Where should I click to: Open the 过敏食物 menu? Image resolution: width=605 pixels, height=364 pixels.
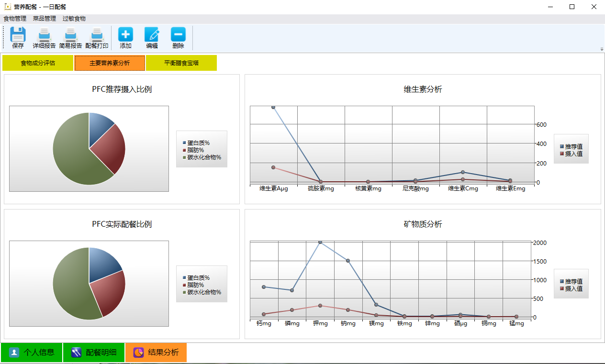coord(74,19)
